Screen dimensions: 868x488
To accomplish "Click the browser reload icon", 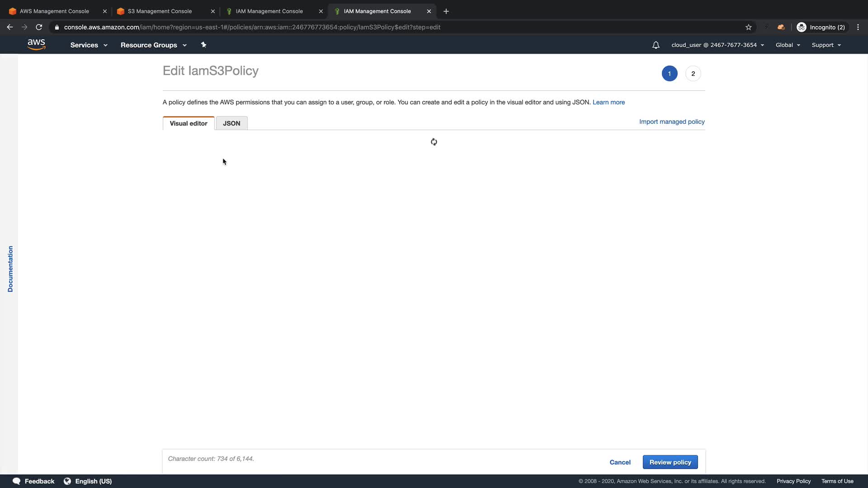I will 39,27.
